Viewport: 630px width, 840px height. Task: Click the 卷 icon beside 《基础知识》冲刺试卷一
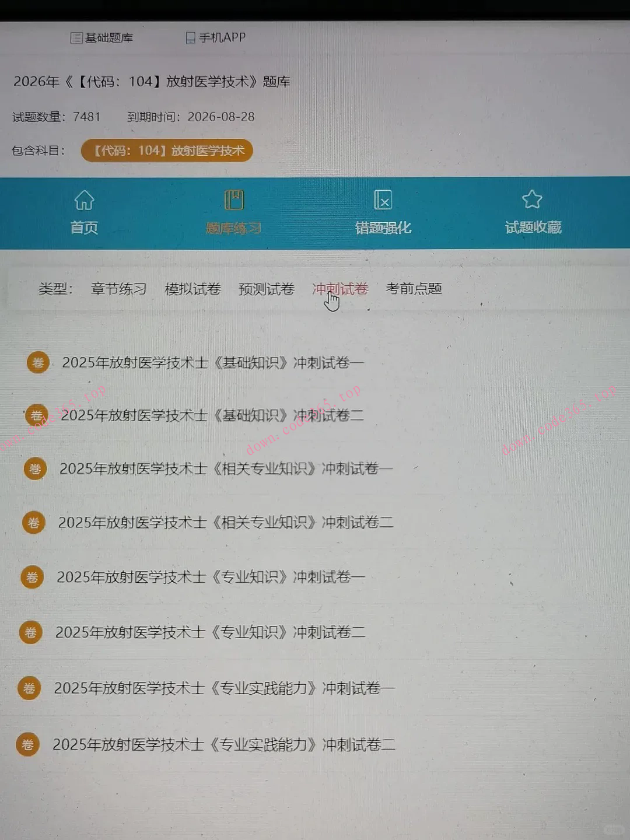[x=38, y=362]
